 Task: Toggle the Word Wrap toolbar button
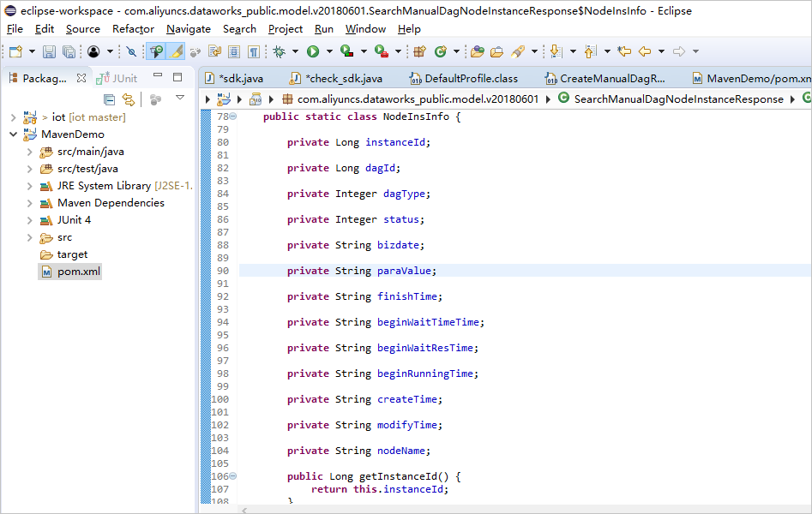(x=215, y=51)
